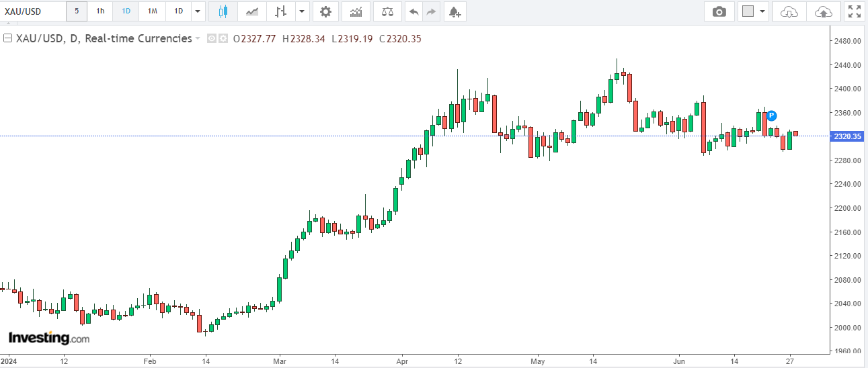Select the last 1D interval button

(x=178, y=11)
